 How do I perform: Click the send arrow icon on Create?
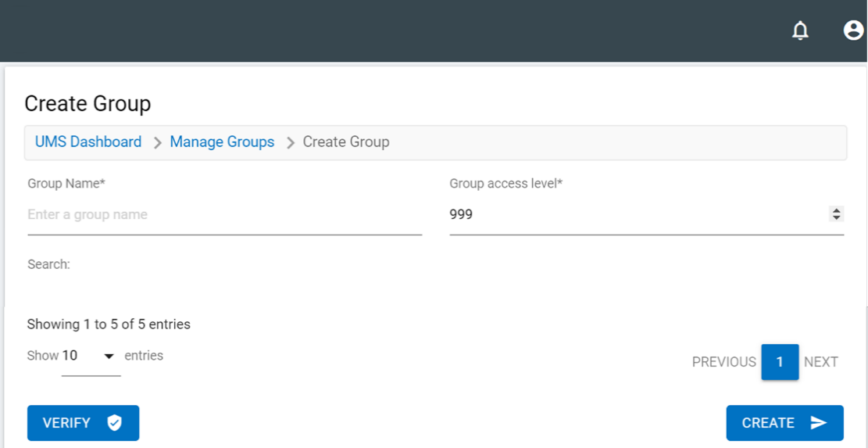coord(818,423)
